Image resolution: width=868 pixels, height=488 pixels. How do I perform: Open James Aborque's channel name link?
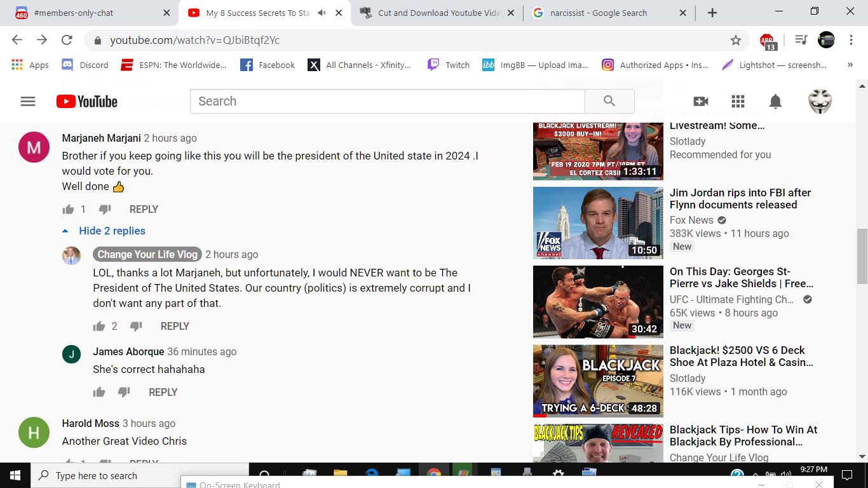pyautogui.click(x=128, y=351)
